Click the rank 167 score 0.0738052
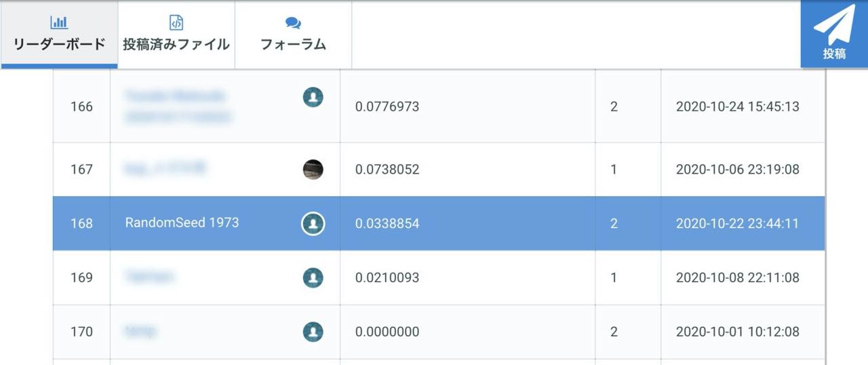 387,169
